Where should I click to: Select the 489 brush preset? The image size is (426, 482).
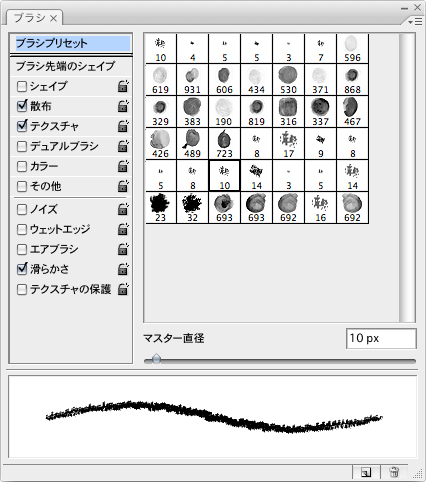tap(192, 144)
